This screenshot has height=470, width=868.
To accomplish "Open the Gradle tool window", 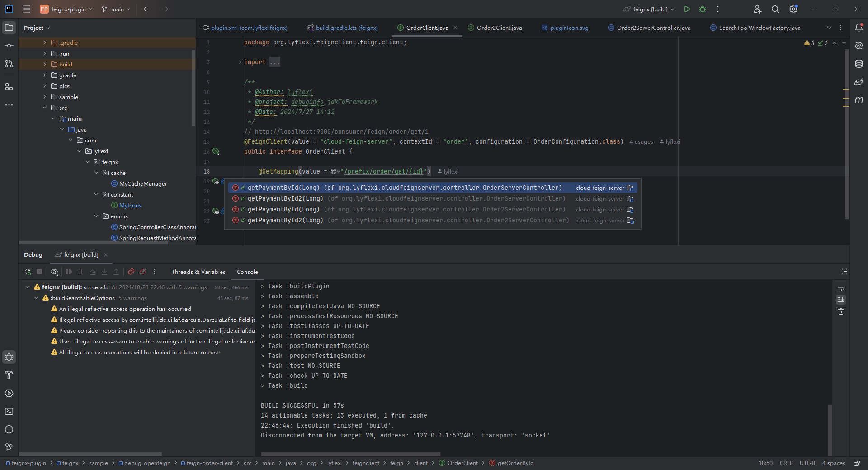I will point(859,82).
